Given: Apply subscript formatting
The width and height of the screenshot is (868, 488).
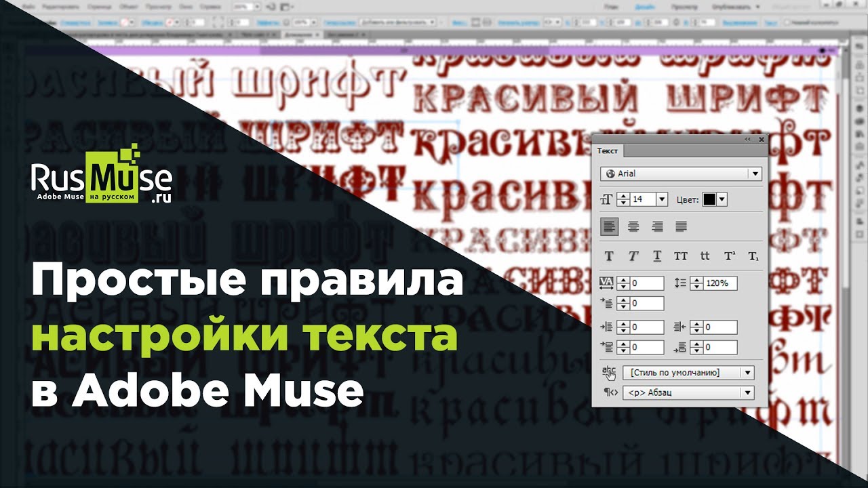Looking at the screenshot, I should click(753, 256).
